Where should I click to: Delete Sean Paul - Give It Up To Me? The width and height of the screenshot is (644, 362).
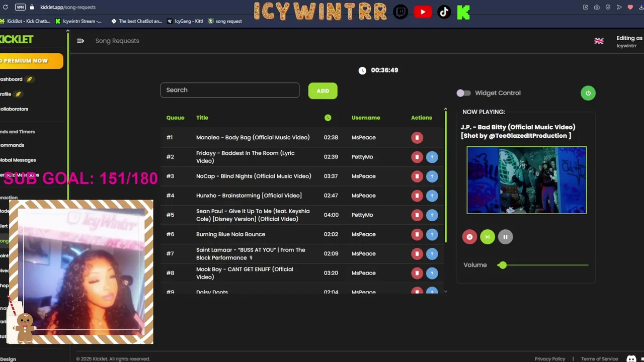[x=417, y=215]
